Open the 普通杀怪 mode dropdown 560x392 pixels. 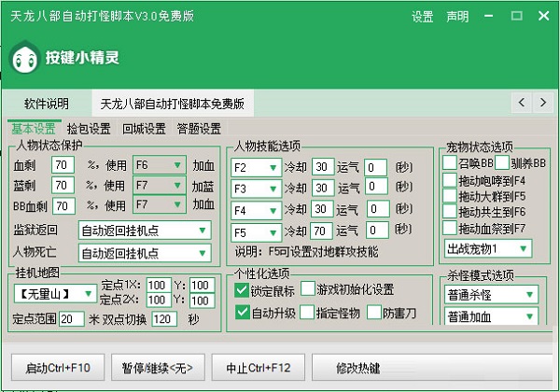(x=492, y=295)
